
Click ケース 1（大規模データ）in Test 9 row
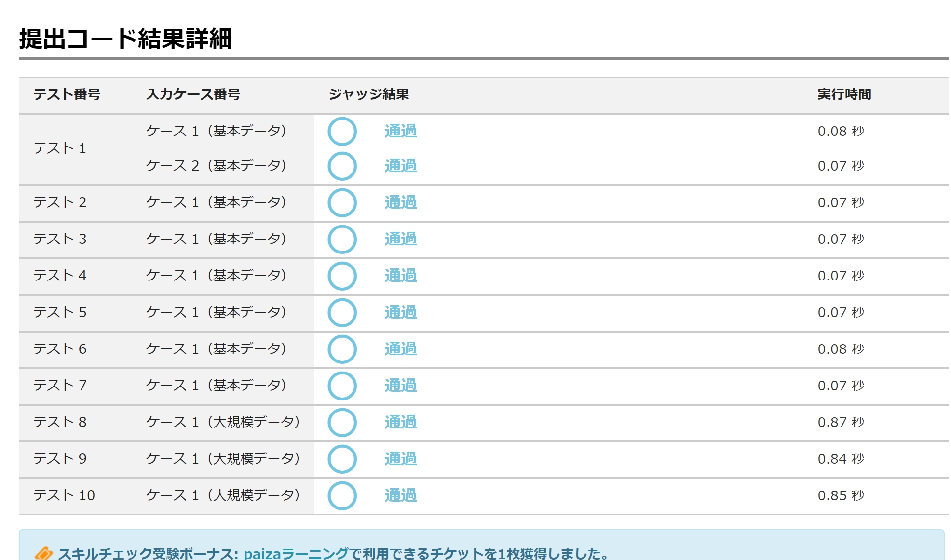(x=223, y=459)
